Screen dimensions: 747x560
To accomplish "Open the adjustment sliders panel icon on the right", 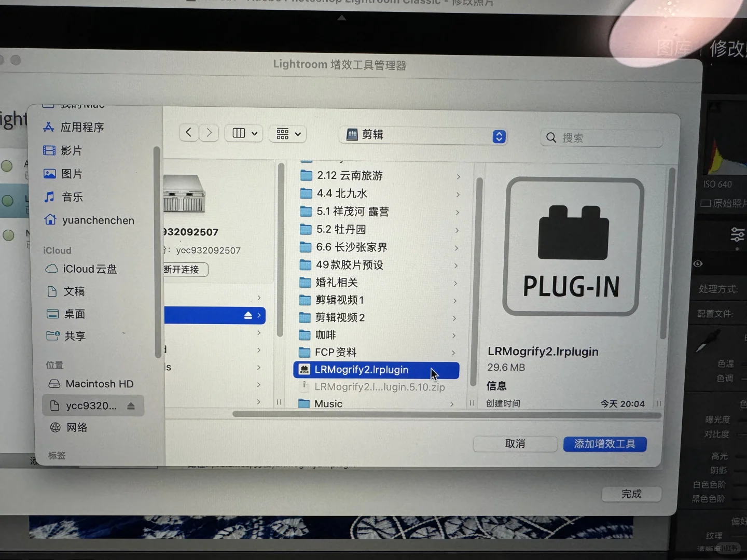I will 737,234.
